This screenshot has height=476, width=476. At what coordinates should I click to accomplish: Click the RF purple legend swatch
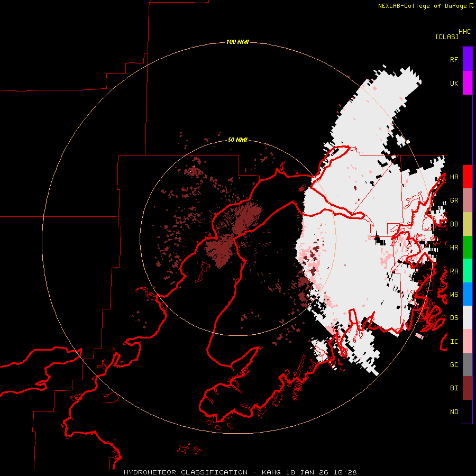pyautogui.click(x=467, y=59)
